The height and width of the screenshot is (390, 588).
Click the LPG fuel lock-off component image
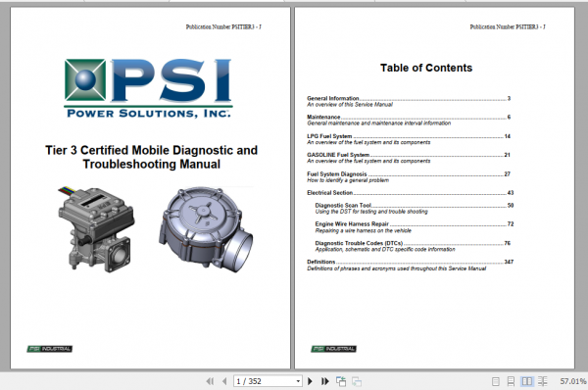tap(96, 228)
